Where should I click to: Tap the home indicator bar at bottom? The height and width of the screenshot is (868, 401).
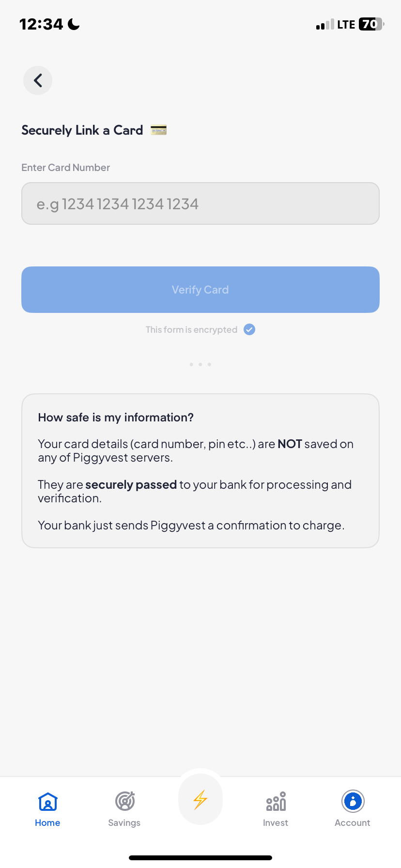click(200, 857)
